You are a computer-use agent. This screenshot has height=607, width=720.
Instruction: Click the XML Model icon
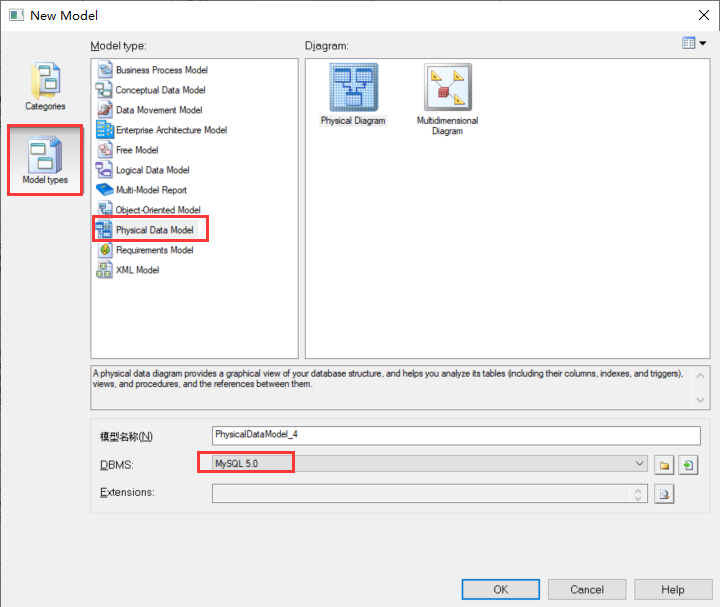click(104, 270)
